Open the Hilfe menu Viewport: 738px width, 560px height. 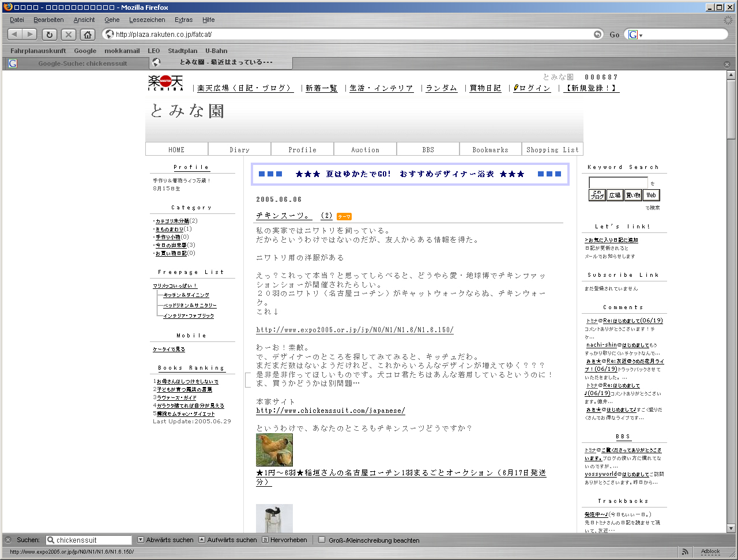[x=209, y=20]
